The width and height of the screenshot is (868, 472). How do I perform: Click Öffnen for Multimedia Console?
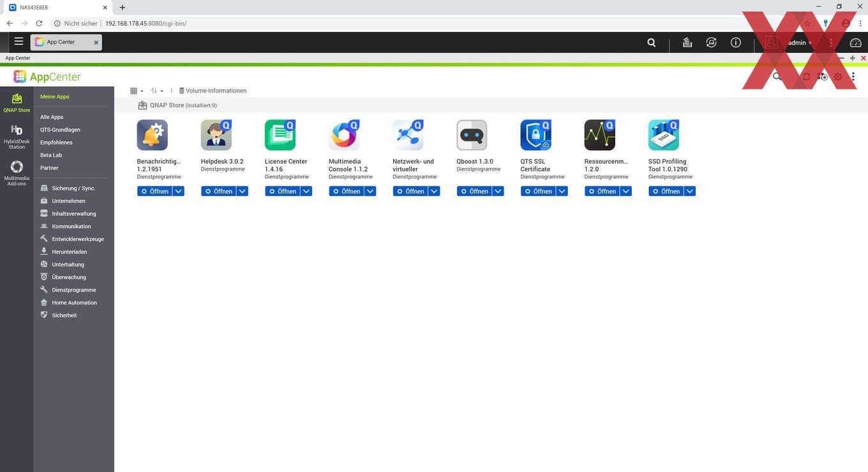pyautogui.click(x=346, y=191)
